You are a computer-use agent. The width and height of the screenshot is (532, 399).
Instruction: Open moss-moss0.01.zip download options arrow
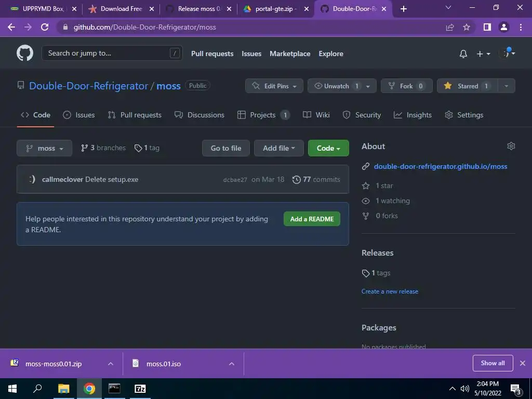pyautogui.click(x=111, y=364)
